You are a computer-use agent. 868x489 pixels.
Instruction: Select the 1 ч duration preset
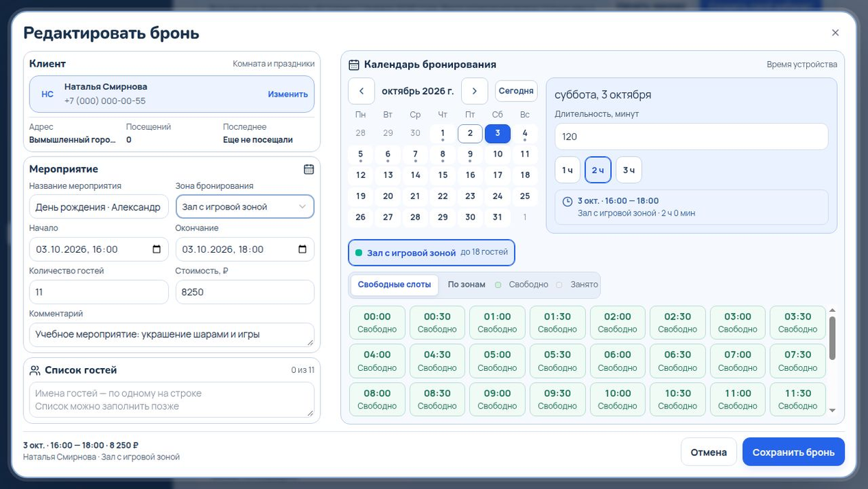coord(567,170)
